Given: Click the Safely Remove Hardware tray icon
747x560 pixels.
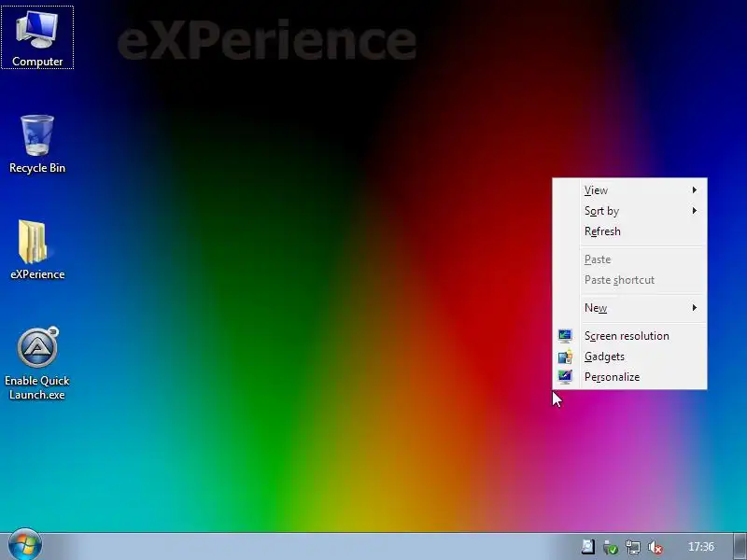Looking at the screenshot, I should [610, 547].
